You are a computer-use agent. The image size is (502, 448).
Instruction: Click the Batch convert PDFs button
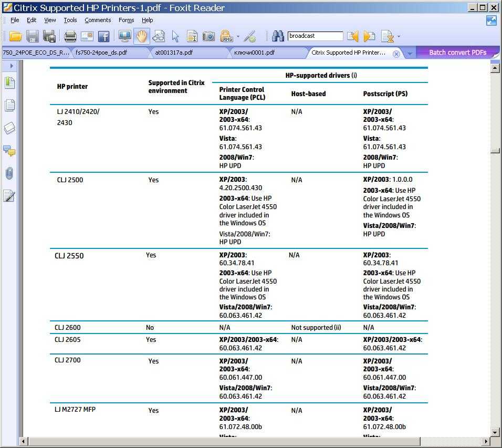(x=457, y=53)
